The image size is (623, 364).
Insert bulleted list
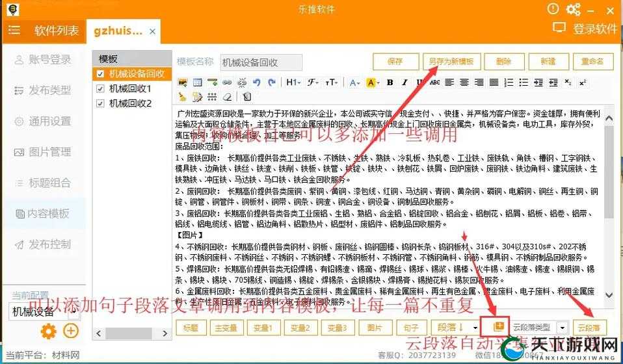point(524,82)
